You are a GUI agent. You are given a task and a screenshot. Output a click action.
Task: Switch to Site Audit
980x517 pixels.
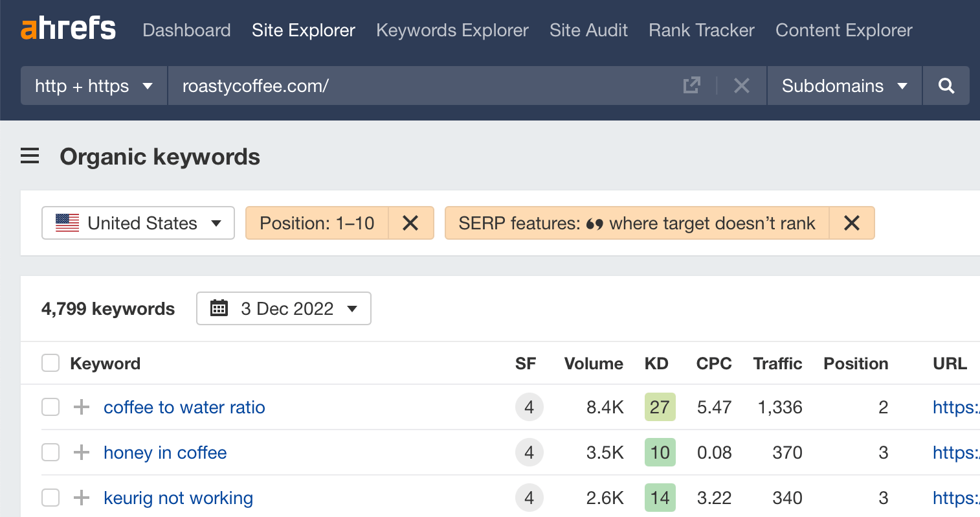[588, 30]
